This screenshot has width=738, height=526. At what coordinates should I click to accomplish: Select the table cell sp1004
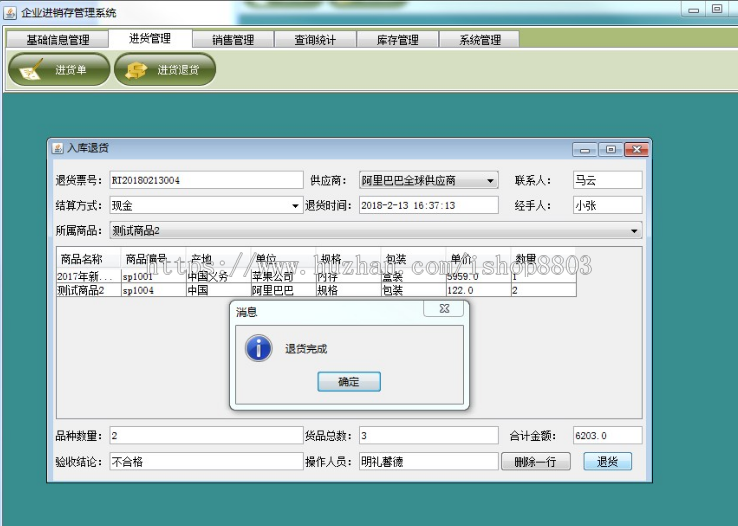coord(153,290)
